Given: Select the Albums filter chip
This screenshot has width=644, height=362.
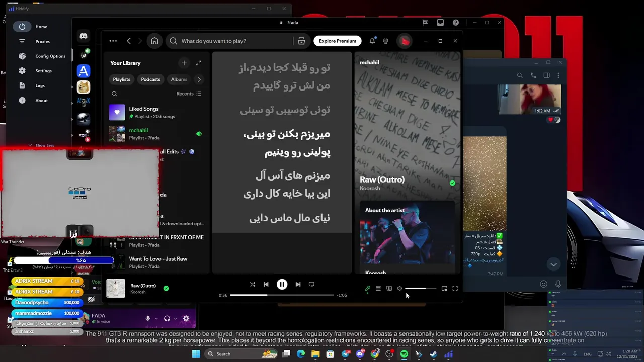Looking at the screenshot, I should pyautogui.click(x=179, y=79).
